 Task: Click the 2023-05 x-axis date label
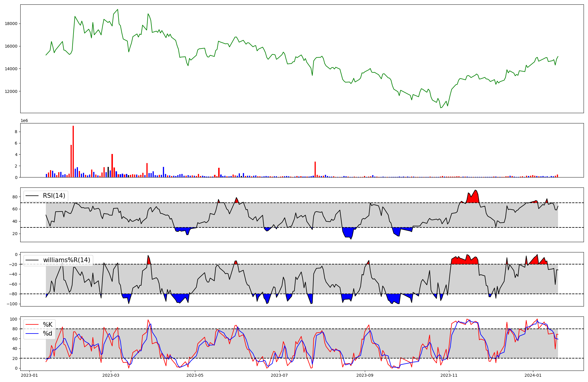pyautogui.click(x=195, y=375)
